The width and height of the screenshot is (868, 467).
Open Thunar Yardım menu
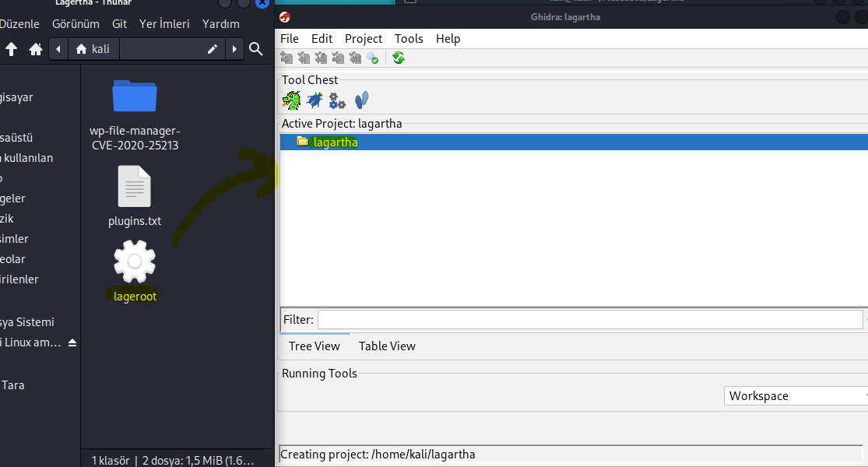coord(221,24)
